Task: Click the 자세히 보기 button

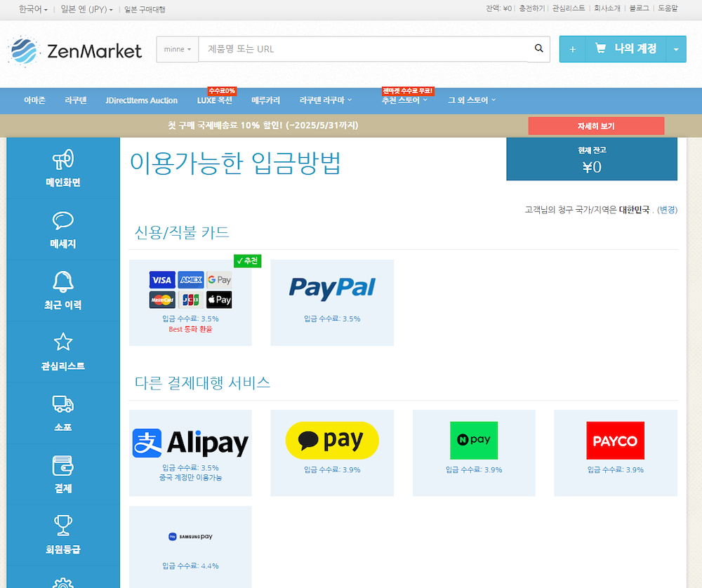Action: 596,126
